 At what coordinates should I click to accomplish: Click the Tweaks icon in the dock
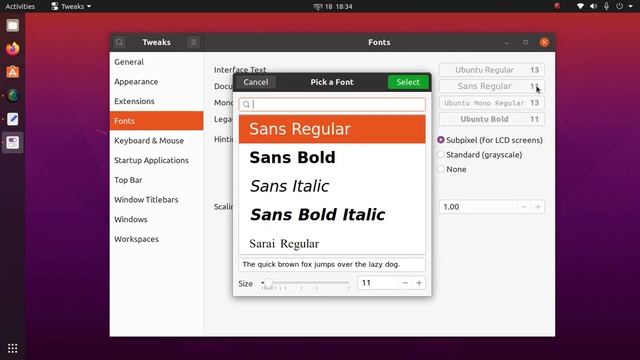point(13,142)
